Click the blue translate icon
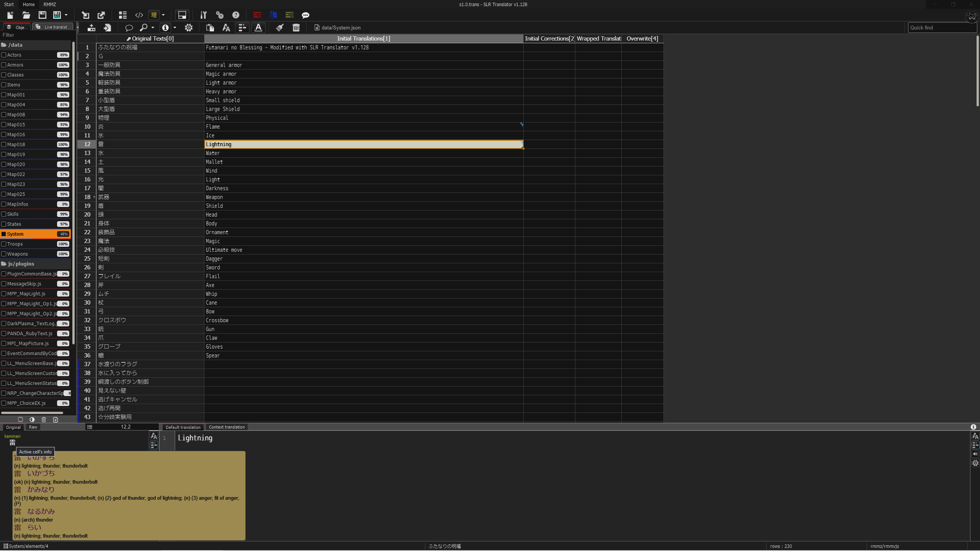This screenshot has height=551, width=980. (x=273, y=15)
